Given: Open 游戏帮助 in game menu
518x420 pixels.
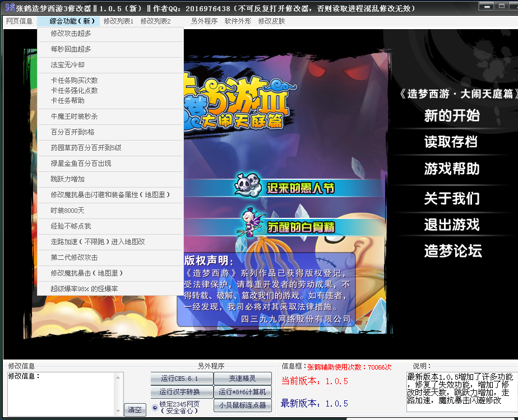Looking at the screenshot, I should pos(452,169).
